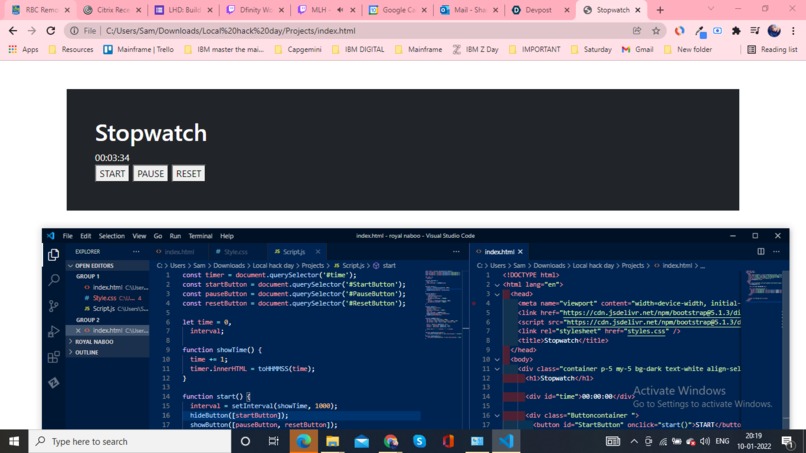This screenshot has height=453, width=806.
Task: Open the IBM DIGITAL bookmark folder
Action: click(x=358, y=49)
